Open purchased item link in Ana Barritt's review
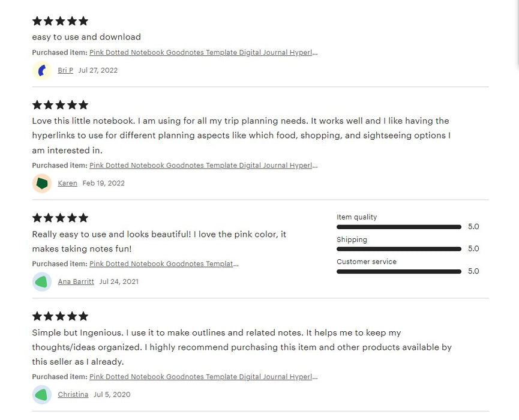This screenshot has width=519, height=420. pyautogui.click(x=164, y=264)
